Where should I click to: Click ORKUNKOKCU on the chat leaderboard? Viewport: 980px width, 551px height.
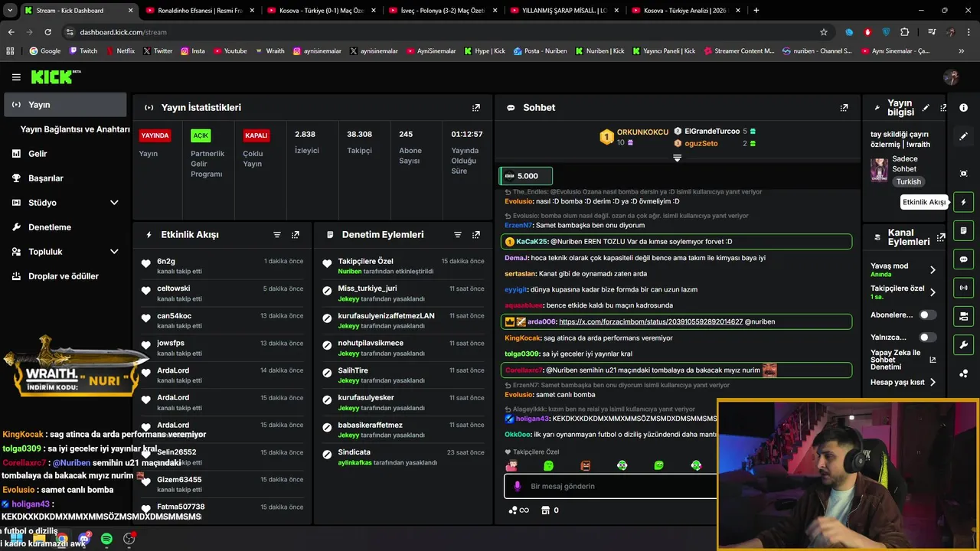pos(642,132)
